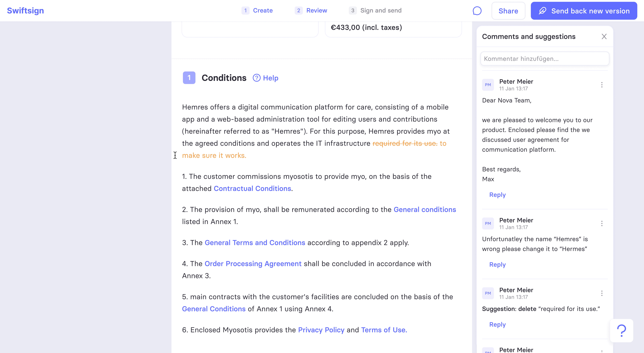Open the comments speech bubble icon
The image size is (644, 353).
pos(477,11)
